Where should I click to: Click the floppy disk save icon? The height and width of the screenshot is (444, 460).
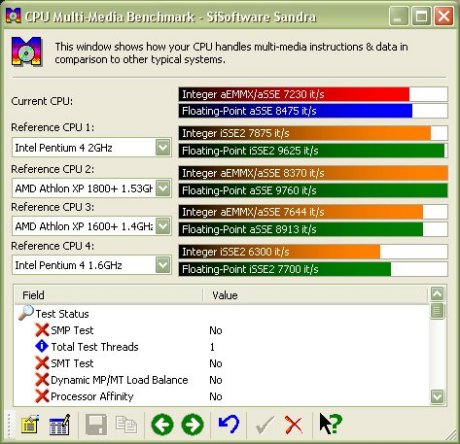click(96, 424)
